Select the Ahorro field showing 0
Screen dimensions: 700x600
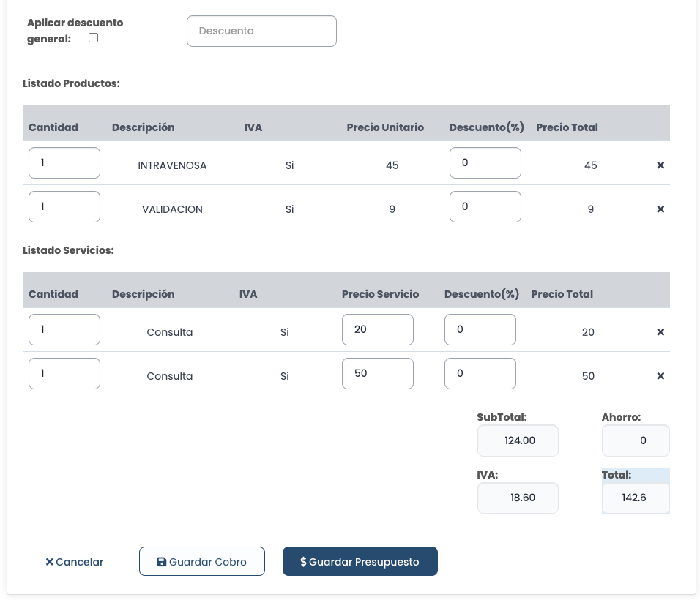pos(636,440)
